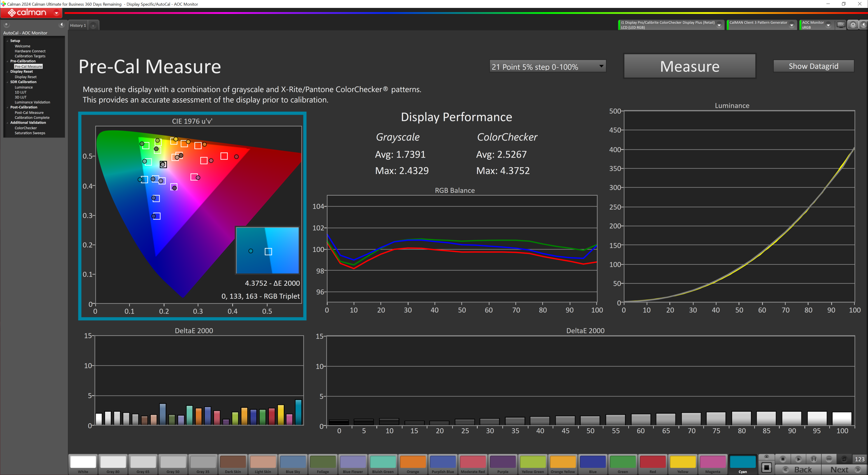Click the Show Datagrid button
This screenshot has height=475, width=868.
point(813,66)
